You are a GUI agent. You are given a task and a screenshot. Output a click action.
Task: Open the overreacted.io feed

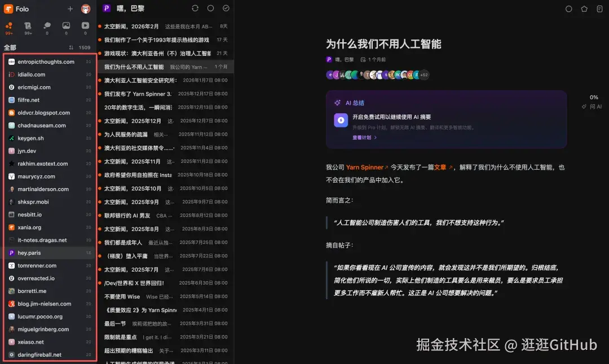tap(49, 278)
